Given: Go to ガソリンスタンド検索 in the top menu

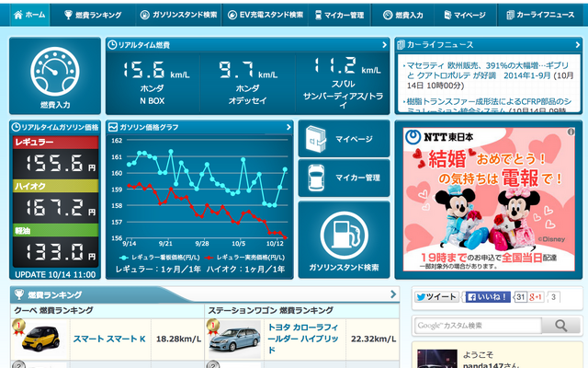Looking at the screenshot, I should 178,15.
